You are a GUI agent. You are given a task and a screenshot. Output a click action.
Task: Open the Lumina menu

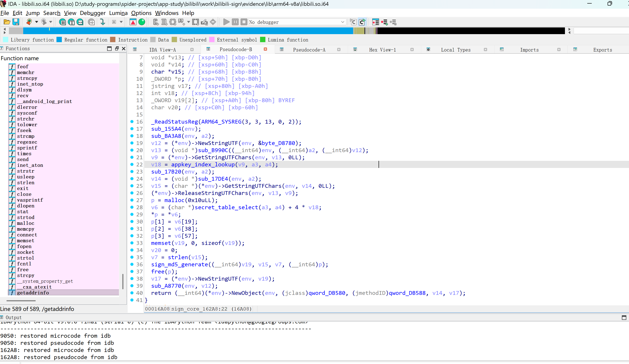point(118,13)
